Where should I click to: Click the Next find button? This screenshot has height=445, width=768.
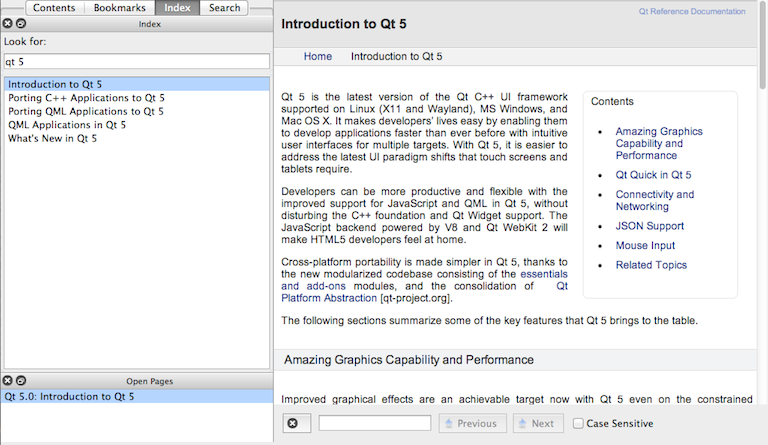point(538,423)
